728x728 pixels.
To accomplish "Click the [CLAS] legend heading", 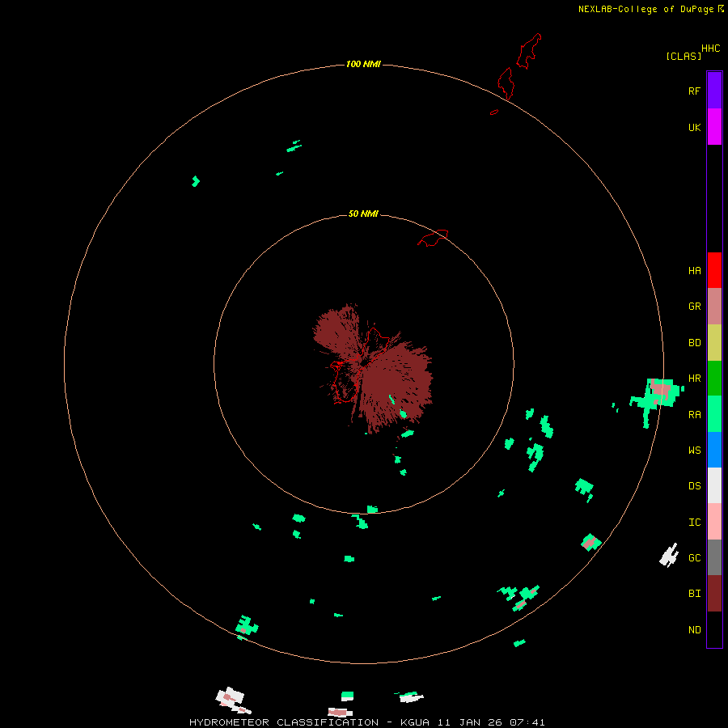I will (684, 56).
